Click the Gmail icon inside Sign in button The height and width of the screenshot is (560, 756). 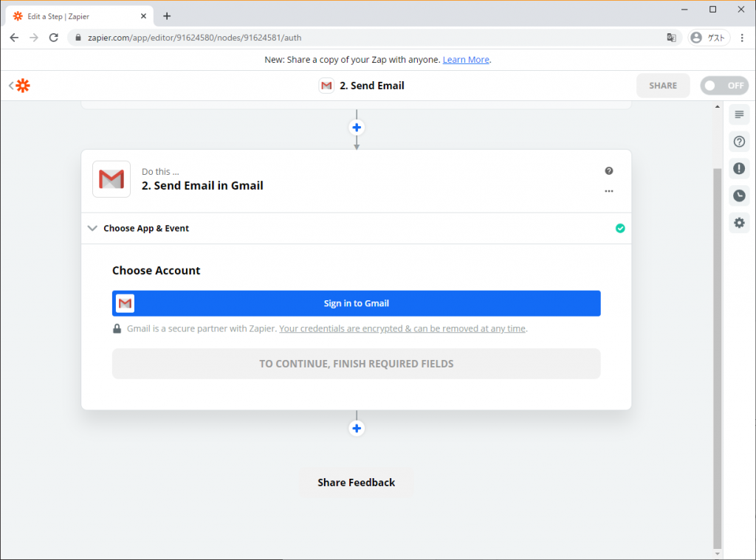126,304
